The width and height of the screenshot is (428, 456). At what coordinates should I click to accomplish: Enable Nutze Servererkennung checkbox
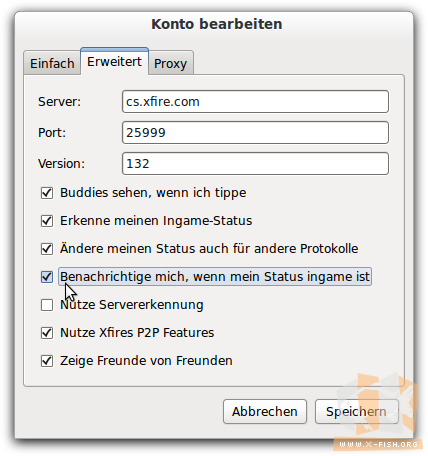[47, 305]
